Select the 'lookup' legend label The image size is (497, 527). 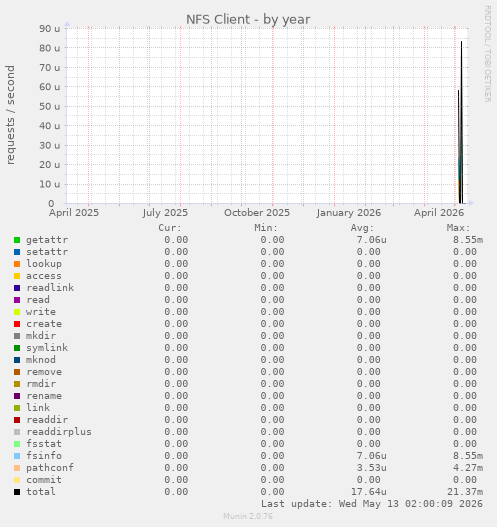44,264
